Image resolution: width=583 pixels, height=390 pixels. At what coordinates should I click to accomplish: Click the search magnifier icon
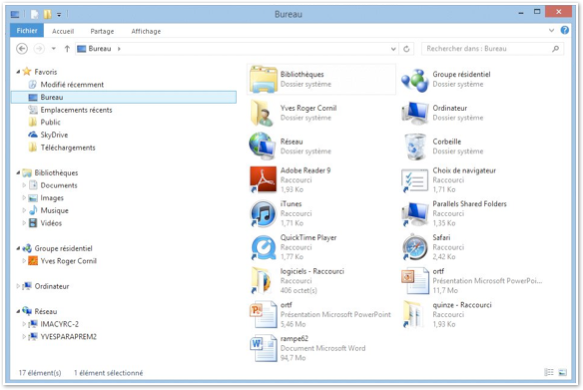(x=555, y=49)
